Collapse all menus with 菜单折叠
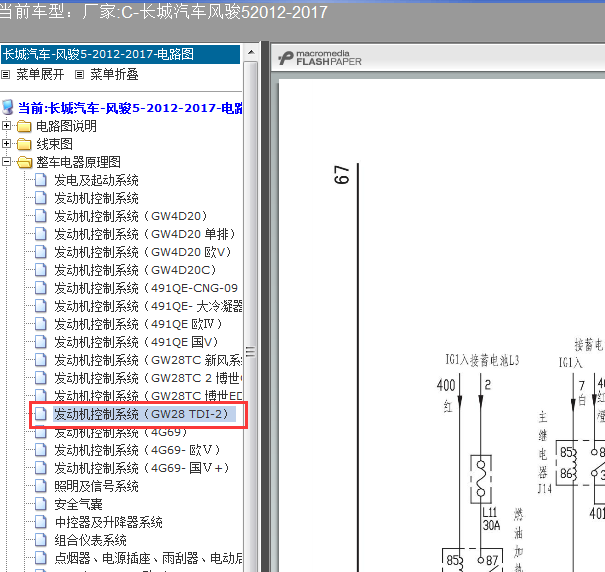This screenshot has height=572, width=605. (114, 74)
